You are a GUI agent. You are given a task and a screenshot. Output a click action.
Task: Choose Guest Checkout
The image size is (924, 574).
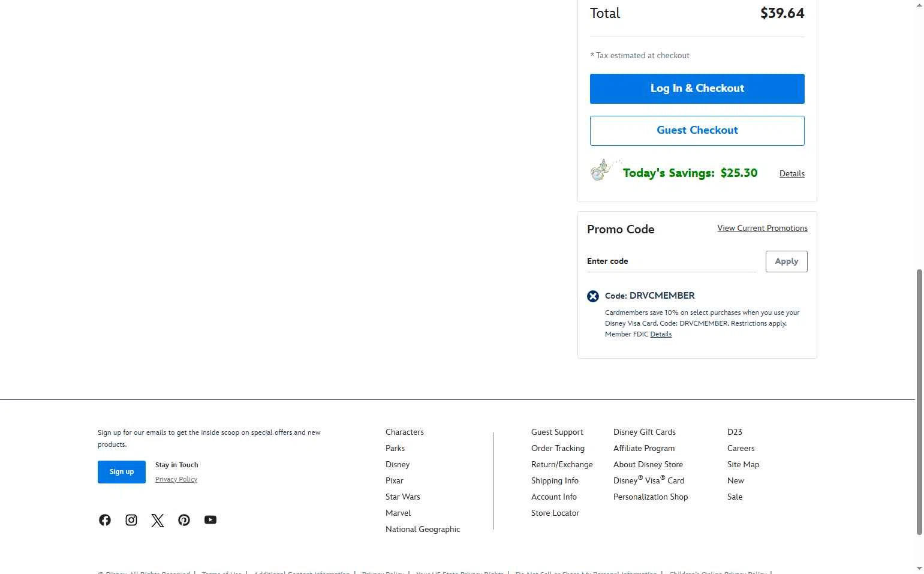pyautogui.click(x=697, y=131)
